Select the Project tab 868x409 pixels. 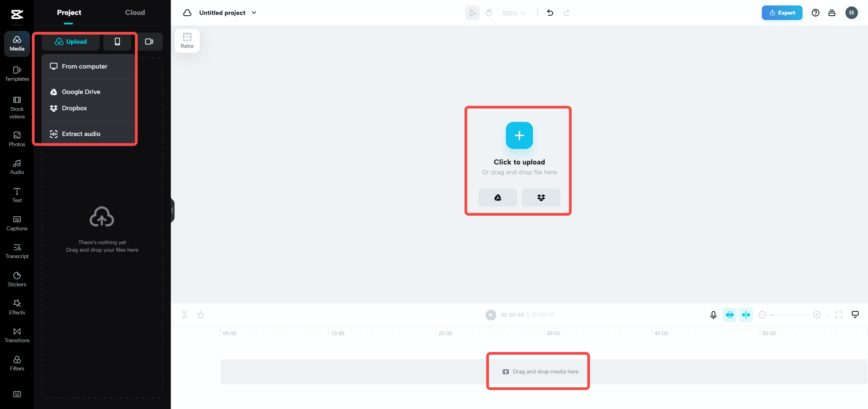pos(69,12)
